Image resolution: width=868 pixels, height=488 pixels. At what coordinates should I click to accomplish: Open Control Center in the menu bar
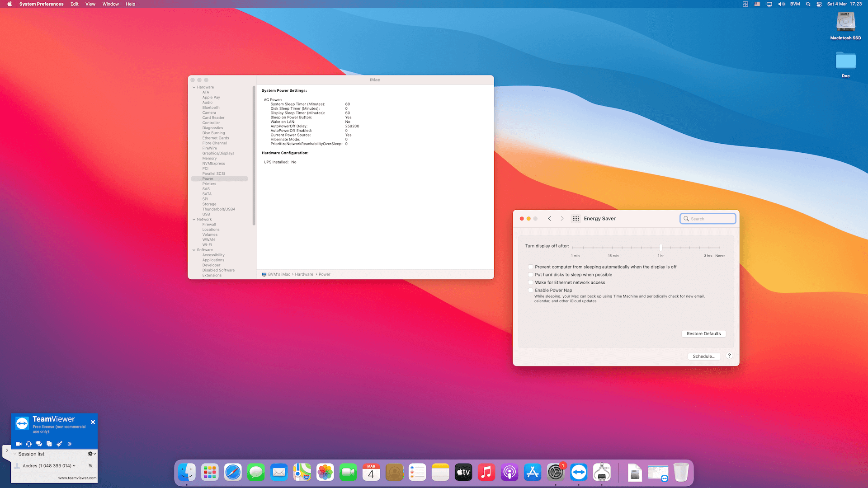point(819,4)
